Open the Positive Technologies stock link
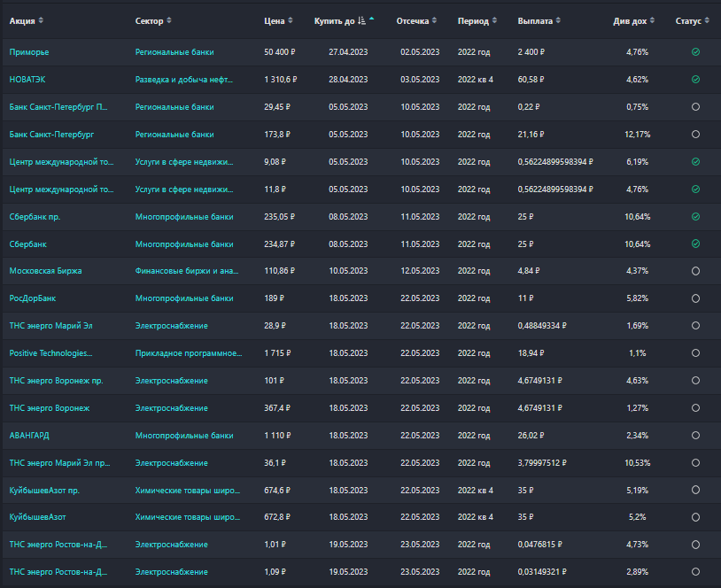The image size is (721, 588). pos(50,353)
